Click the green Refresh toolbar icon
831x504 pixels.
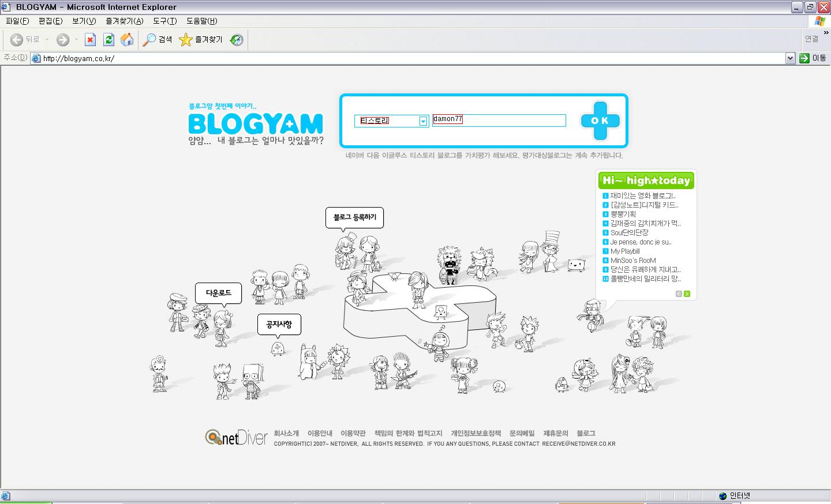pos(108,39)
